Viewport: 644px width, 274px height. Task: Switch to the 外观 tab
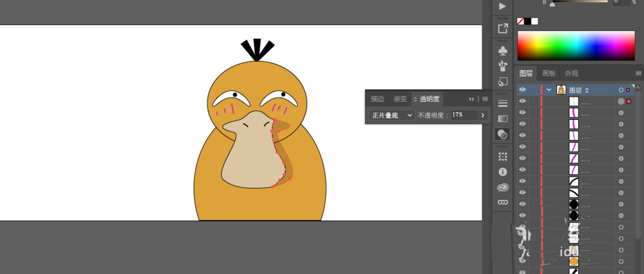click(571, 73)
